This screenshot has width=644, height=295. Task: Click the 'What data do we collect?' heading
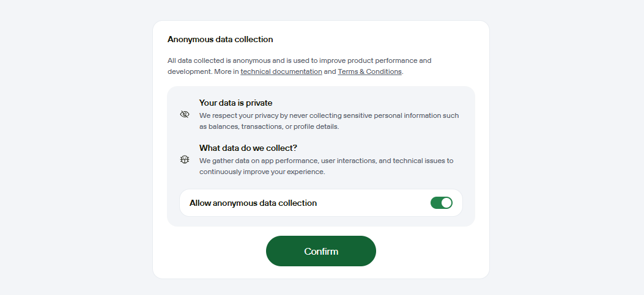pos(248,148)
